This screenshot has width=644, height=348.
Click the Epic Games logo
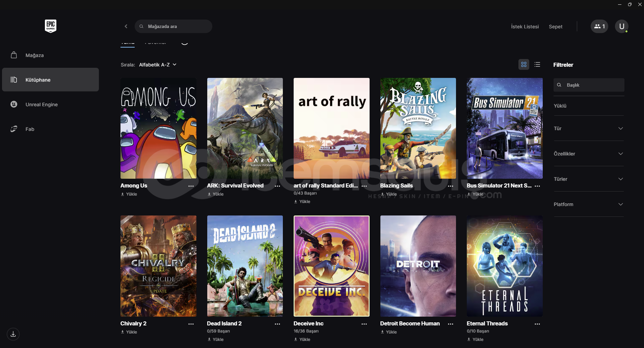(x=51, y=26)
